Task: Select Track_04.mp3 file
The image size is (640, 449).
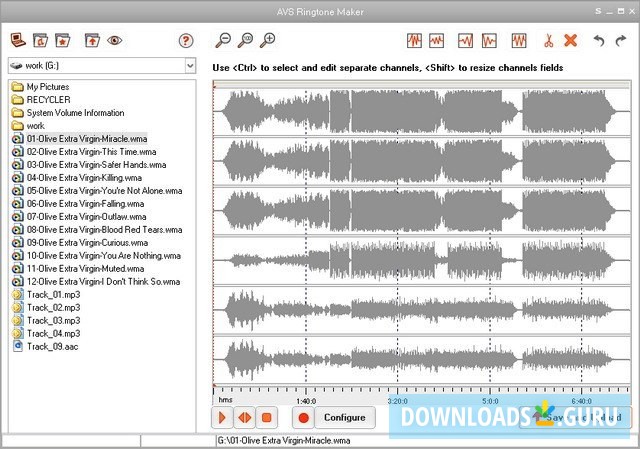Action: pos(53,333)
